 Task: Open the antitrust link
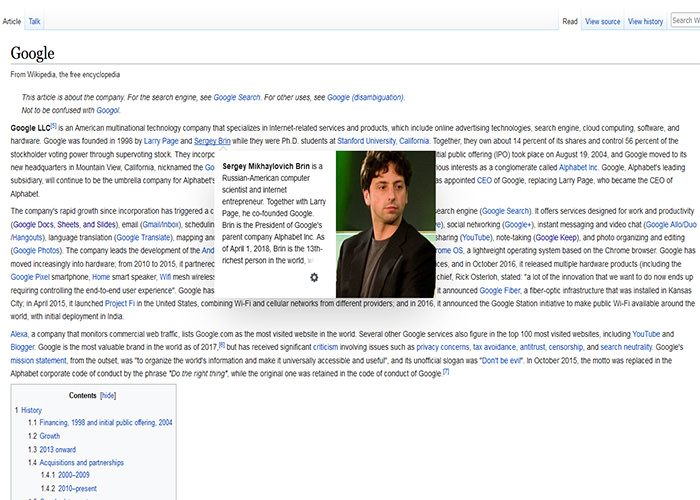tap(532, 347)
